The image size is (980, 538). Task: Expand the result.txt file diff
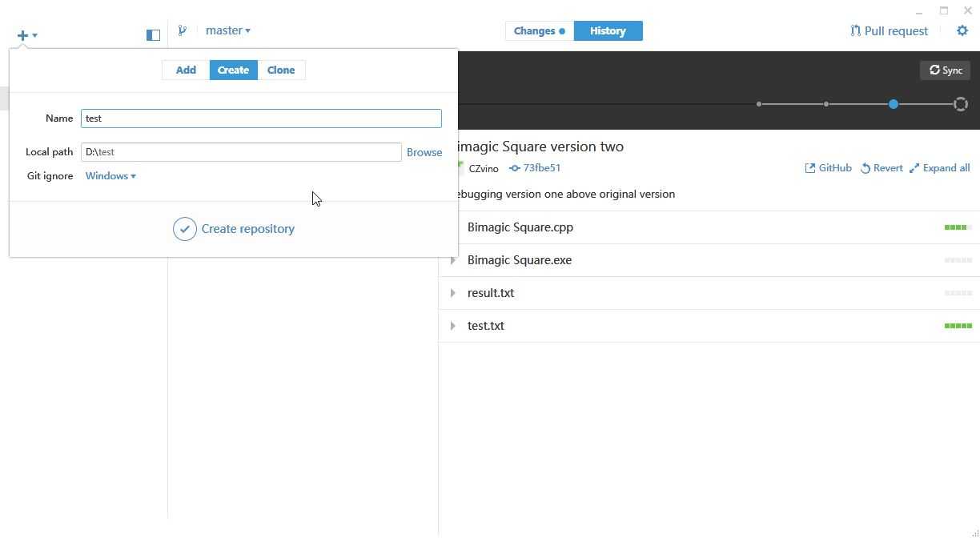click(x=452, y=293)
